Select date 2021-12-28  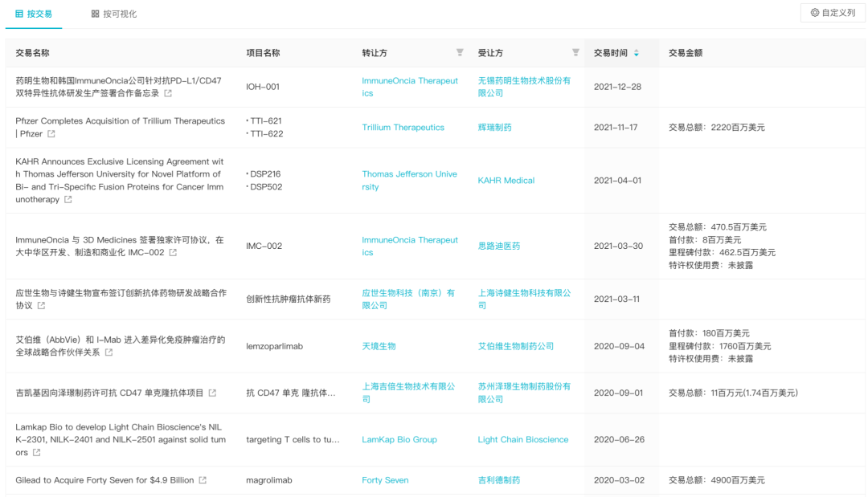[x=617, y=87]
